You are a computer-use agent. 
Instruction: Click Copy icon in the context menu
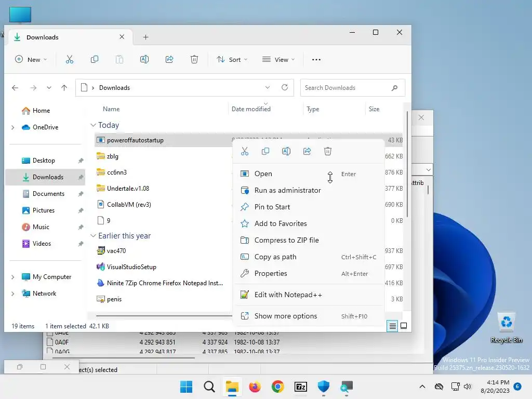pyautogui.click(x=265, y=151)
